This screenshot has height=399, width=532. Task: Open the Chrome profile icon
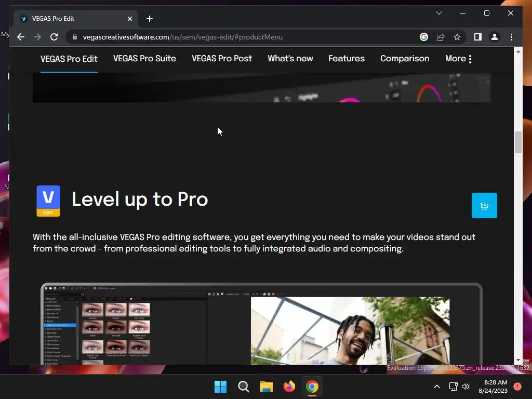tap(495, 37)
